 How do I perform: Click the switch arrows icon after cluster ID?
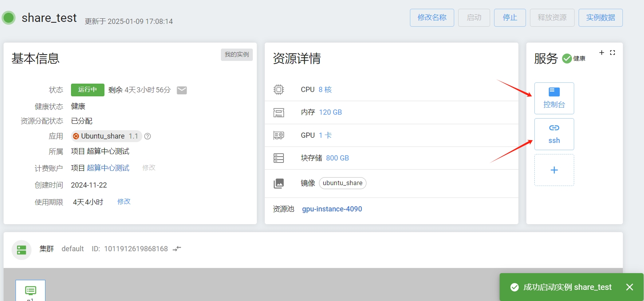177,248
